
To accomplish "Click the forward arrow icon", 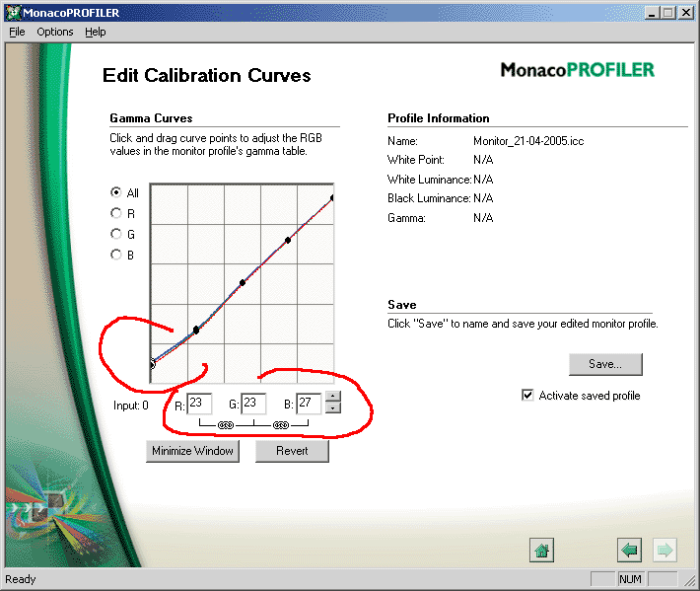I will 665,550.
